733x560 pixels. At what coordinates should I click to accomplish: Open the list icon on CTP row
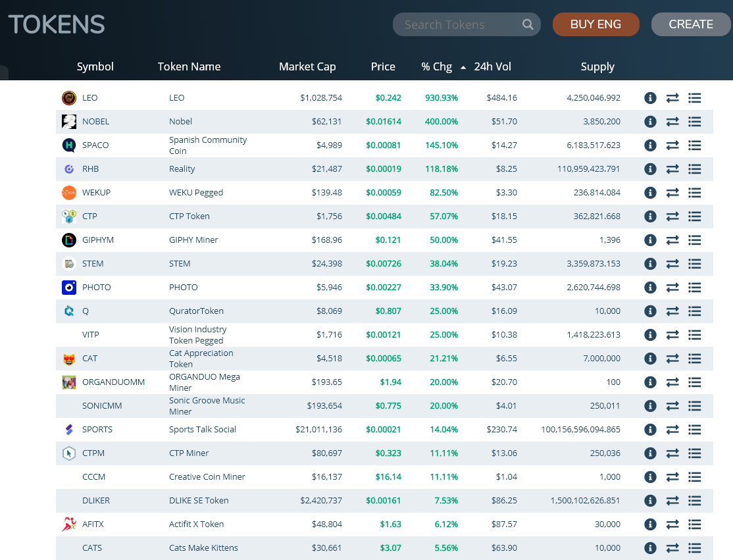tap(695, 216)
